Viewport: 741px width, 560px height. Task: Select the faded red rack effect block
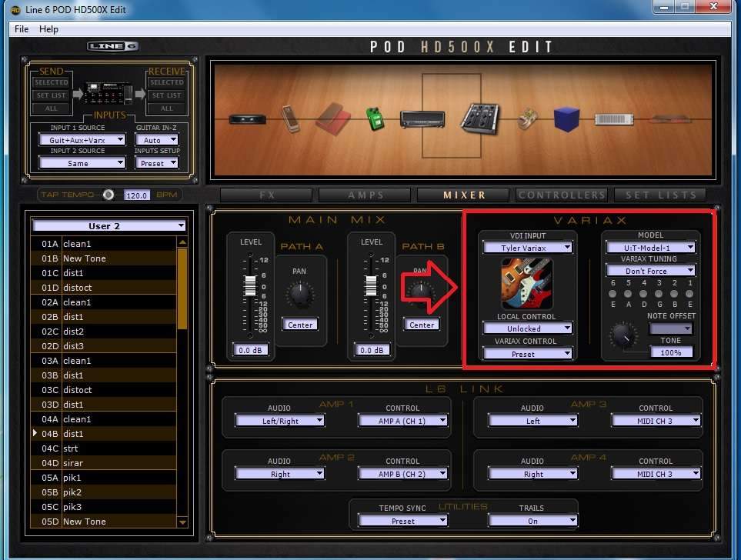(670, 119)
